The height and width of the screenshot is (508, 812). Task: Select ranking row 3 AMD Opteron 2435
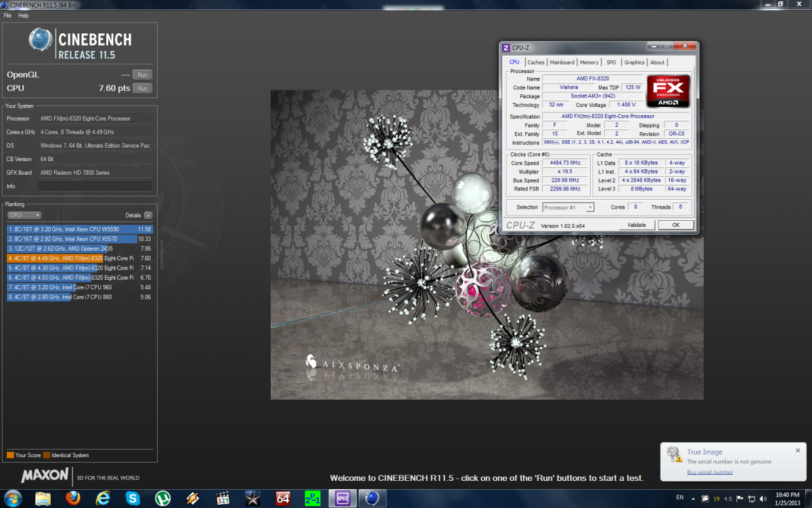(x=80, y=249)
